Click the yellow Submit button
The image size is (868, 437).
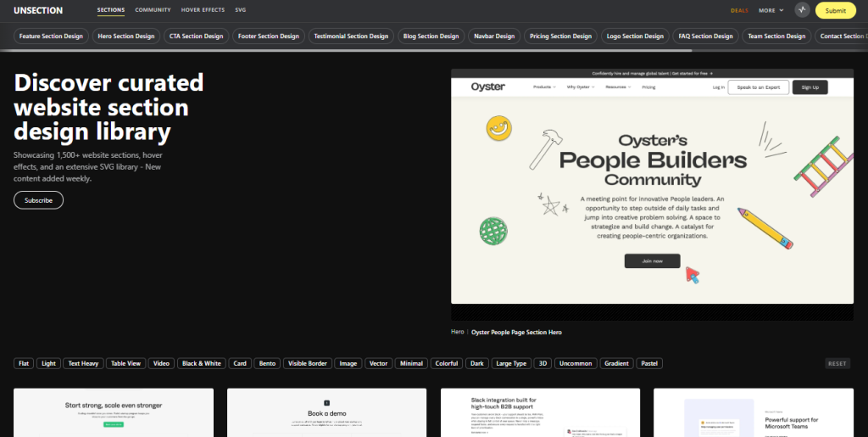(835, 10)
